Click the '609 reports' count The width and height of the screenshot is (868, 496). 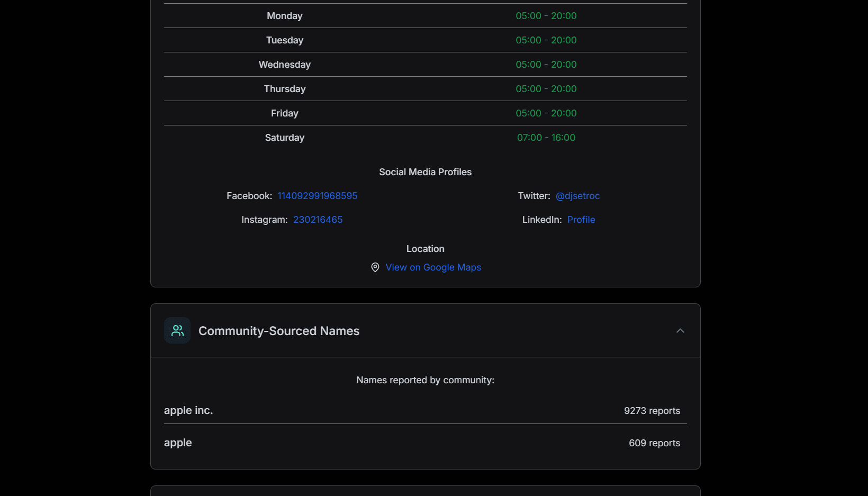[655, 443]
